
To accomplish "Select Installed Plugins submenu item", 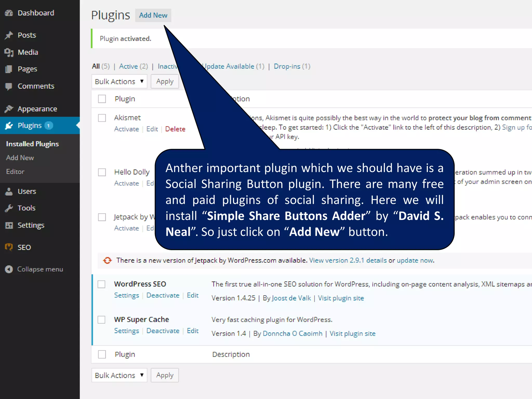I will 32,144.
